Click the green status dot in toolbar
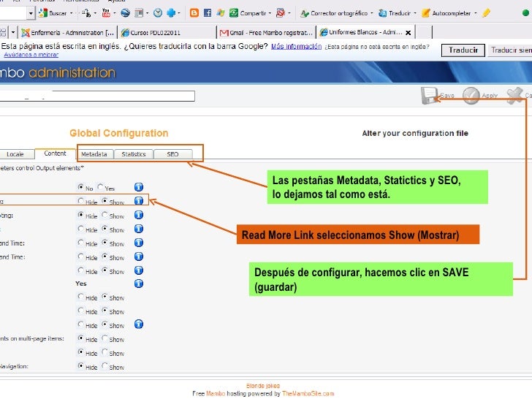This screenshot has width=532, height=399. (525, 13)
